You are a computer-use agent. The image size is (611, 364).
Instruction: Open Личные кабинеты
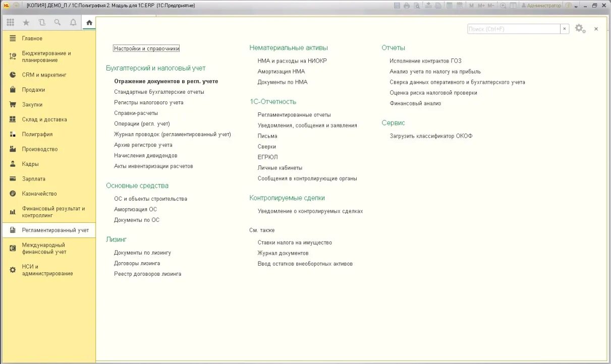(x=280, y=167)
